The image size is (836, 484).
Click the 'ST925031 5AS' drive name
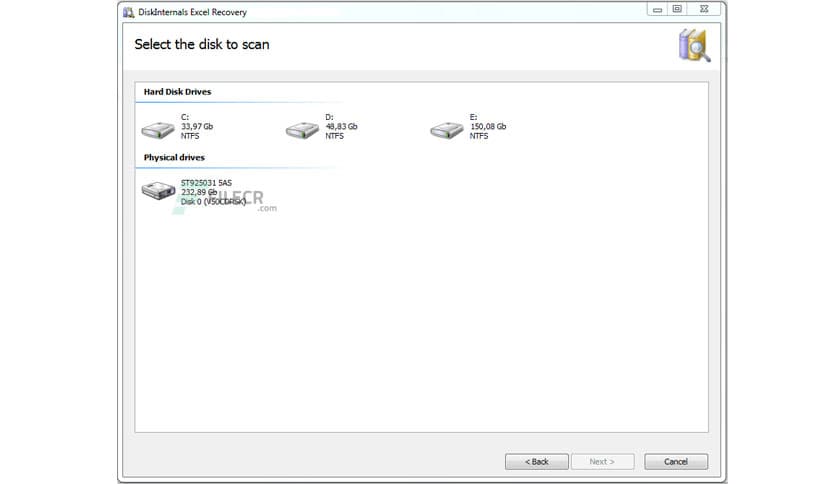(x=206, y=183)
